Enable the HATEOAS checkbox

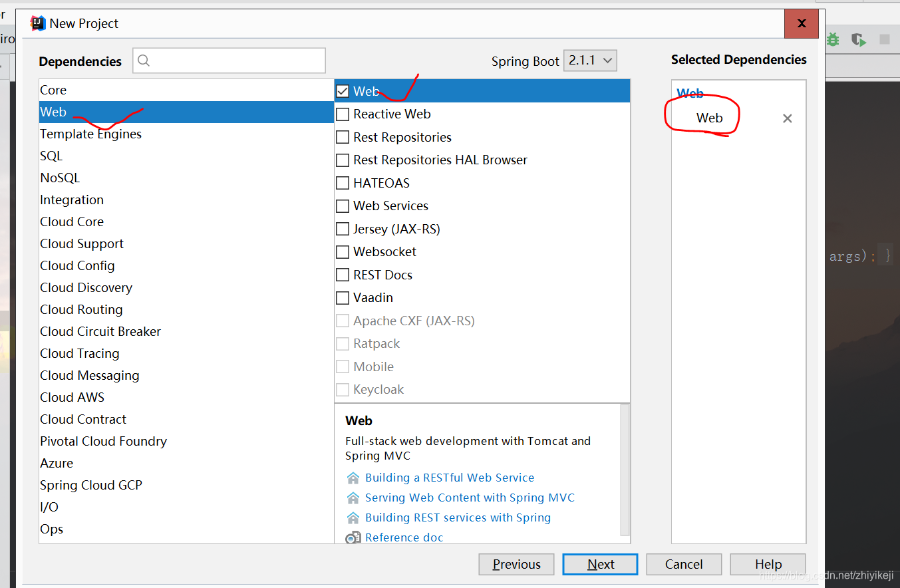[x=343, y=183]
